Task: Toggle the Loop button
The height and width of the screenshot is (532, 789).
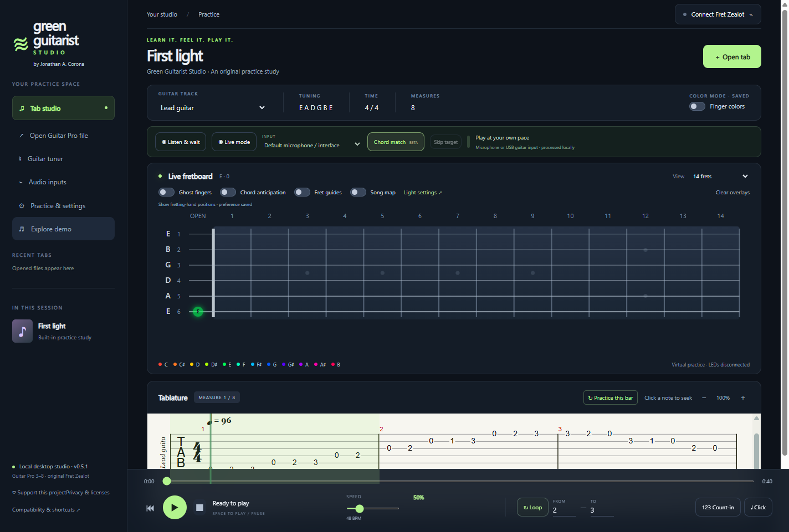Action: tap(532, 507)
